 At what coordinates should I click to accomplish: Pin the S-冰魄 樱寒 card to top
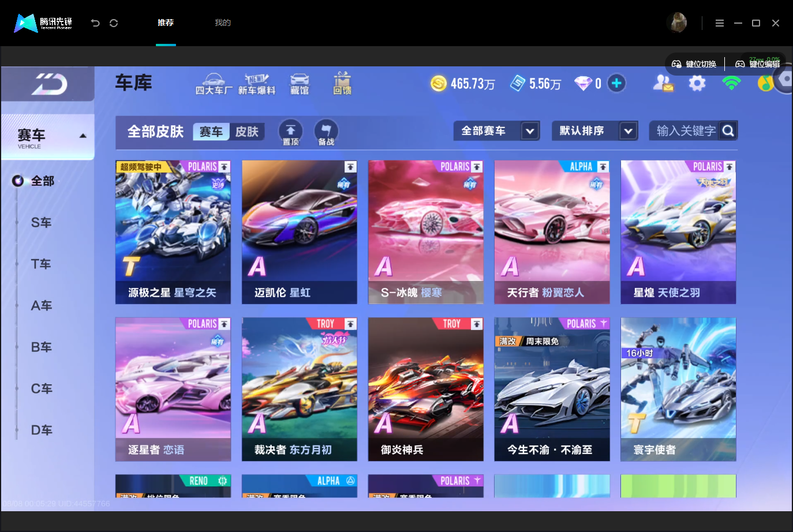coord(477,167)
